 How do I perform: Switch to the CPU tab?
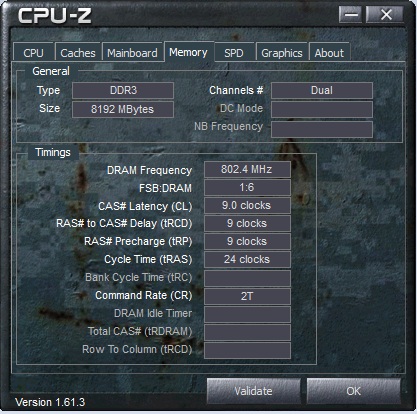[x=33, y=53]
